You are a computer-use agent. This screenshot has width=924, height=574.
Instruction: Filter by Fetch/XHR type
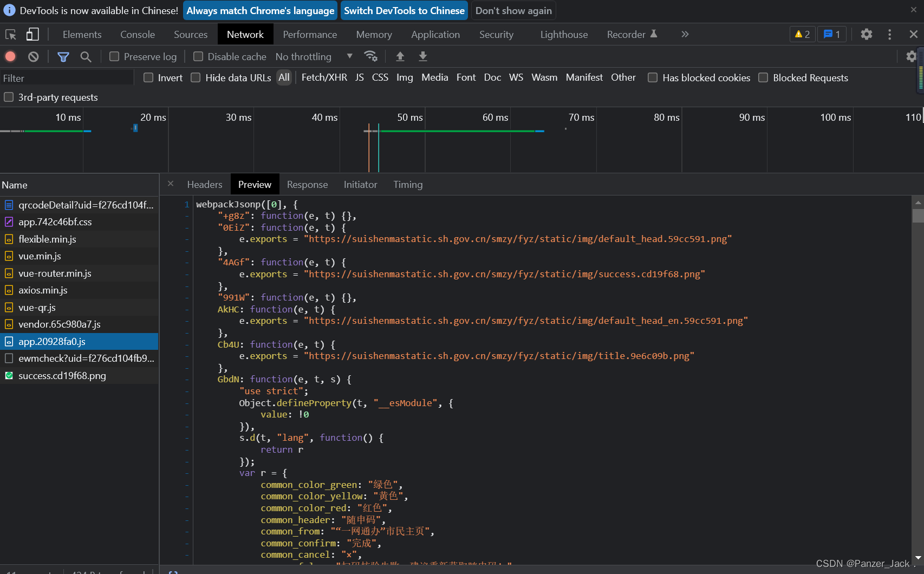324,77
